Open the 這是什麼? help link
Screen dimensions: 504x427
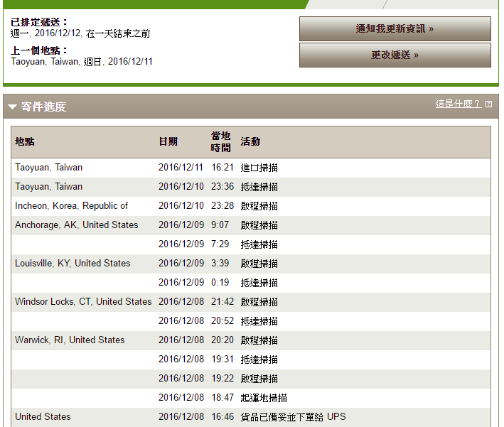pyautogui.click(x=459, y=104)
